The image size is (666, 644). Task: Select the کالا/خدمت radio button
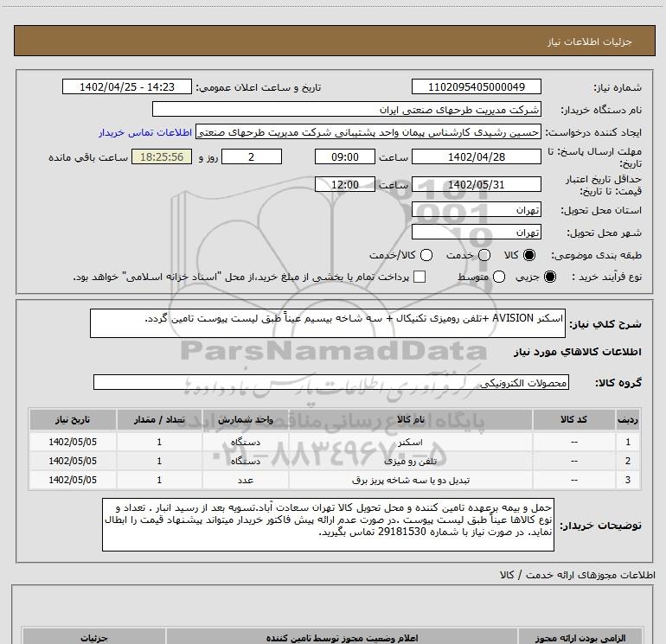(426, 255)
